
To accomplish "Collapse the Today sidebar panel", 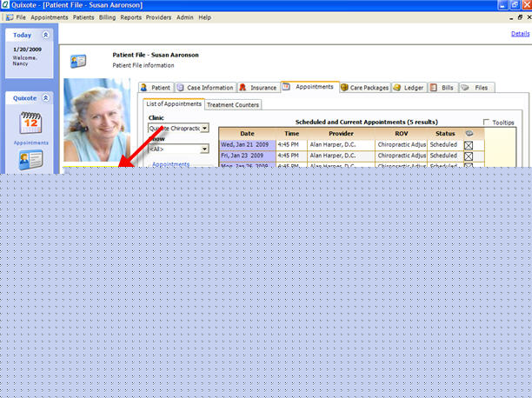I will tap(45, 35).
